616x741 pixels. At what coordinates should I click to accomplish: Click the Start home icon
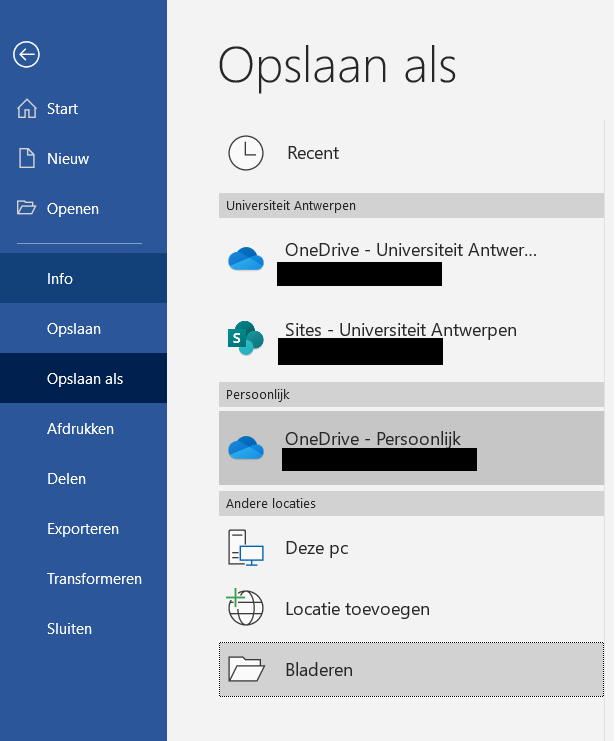pyautogui.click(x=27, y=109)
